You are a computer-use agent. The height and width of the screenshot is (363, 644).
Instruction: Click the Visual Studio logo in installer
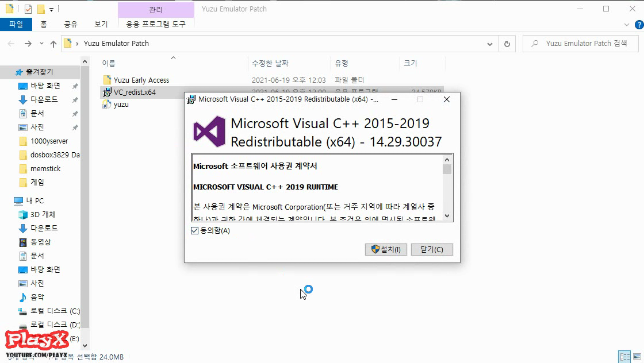(209, 132)
